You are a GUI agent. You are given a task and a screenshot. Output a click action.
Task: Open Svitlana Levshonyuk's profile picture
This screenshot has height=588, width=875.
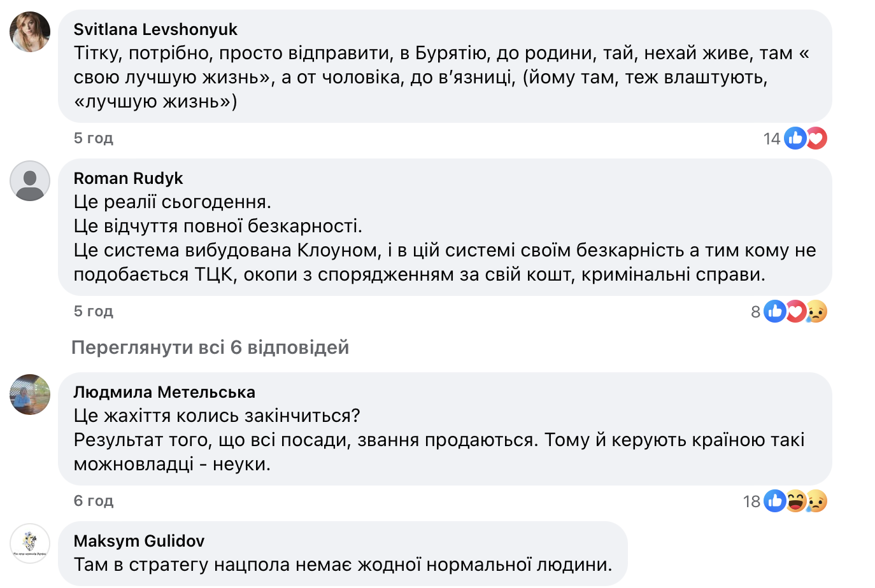(30, 32)
